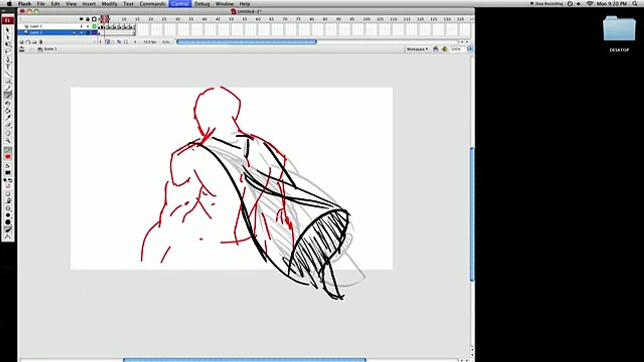Select the Eyedropper tool
644x362 pixels.
pyautogui.click(x=8, y=117)
